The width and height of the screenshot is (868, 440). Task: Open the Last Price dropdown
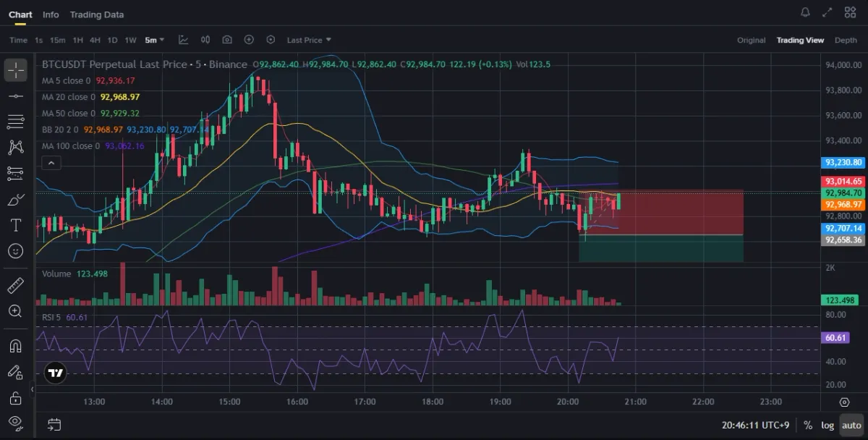click(x=309, y=40)
